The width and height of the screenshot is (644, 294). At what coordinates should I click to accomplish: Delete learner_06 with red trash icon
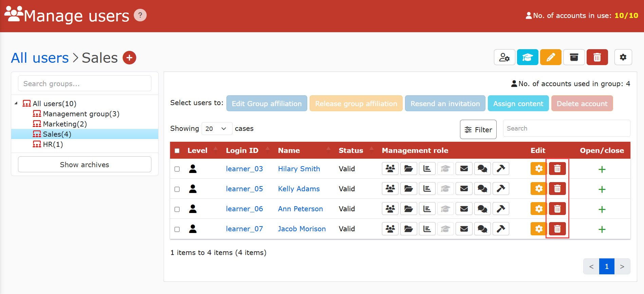coord(557,209)
